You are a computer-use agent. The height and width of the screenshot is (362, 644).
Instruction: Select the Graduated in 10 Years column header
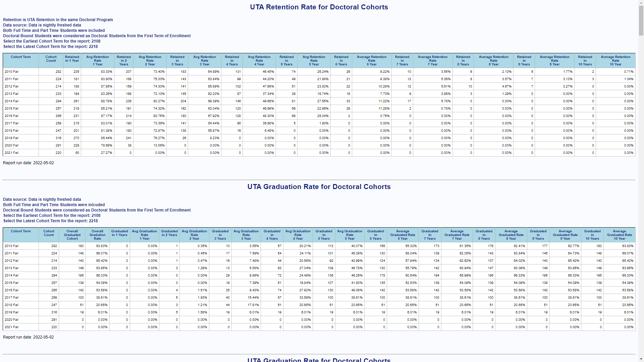pyautogui.click(x=592, y=235)
